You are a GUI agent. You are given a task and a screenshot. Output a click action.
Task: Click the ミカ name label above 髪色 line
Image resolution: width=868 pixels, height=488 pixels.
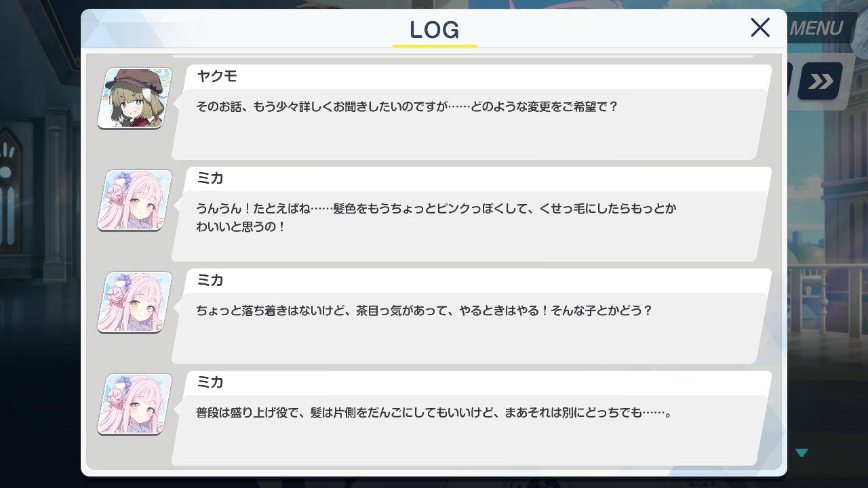click(210, 178)
